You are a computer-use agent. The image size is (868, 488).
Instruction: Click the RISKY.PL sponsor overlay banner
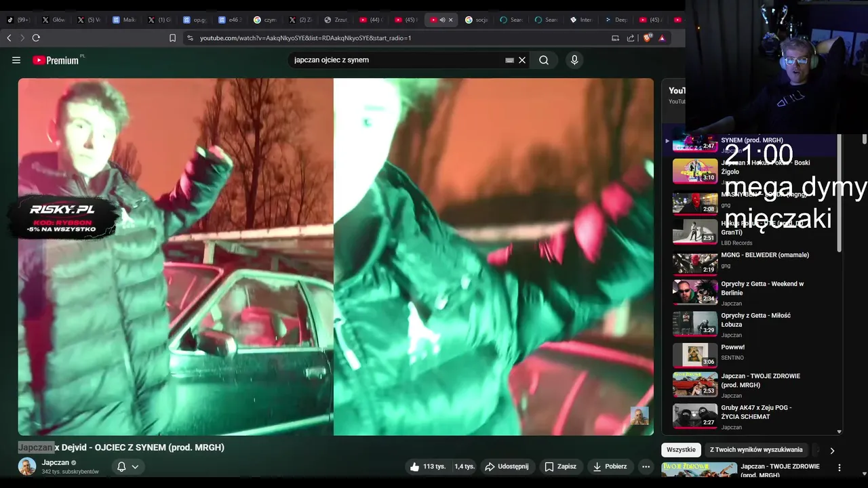62,218
